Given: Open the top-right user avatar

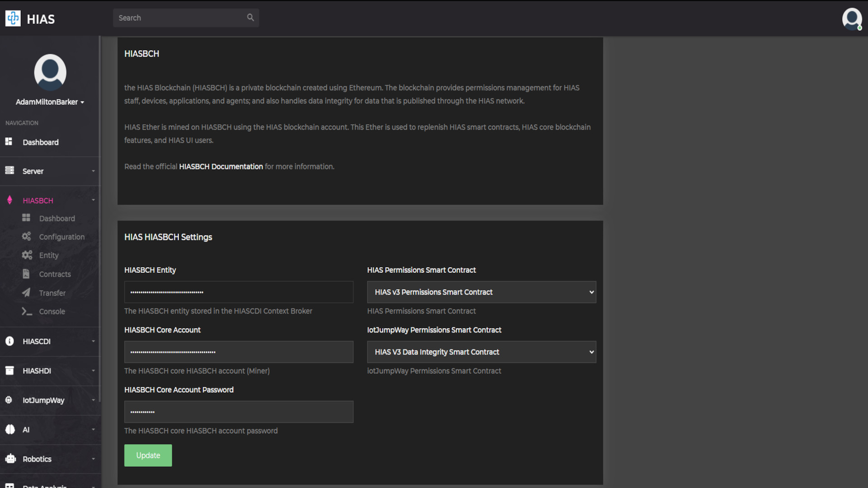Looking at the screenshot, I should point(852,19).
